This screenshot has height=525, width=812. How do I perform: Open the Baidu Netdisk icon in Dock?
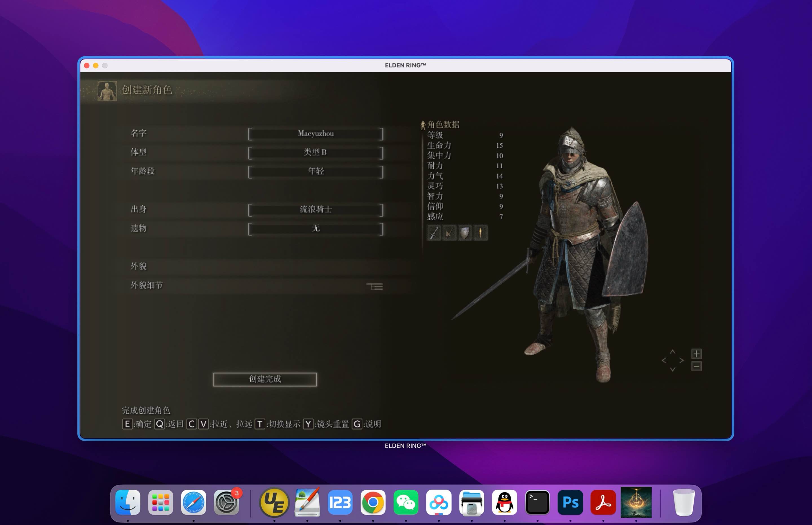439,502
